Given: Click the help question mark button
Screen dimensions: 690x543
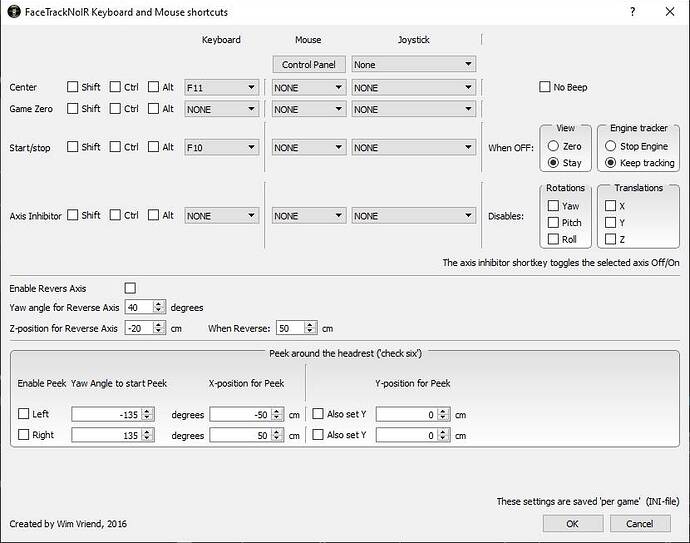Looking at the screenshot, I should [x=632, y=11].
